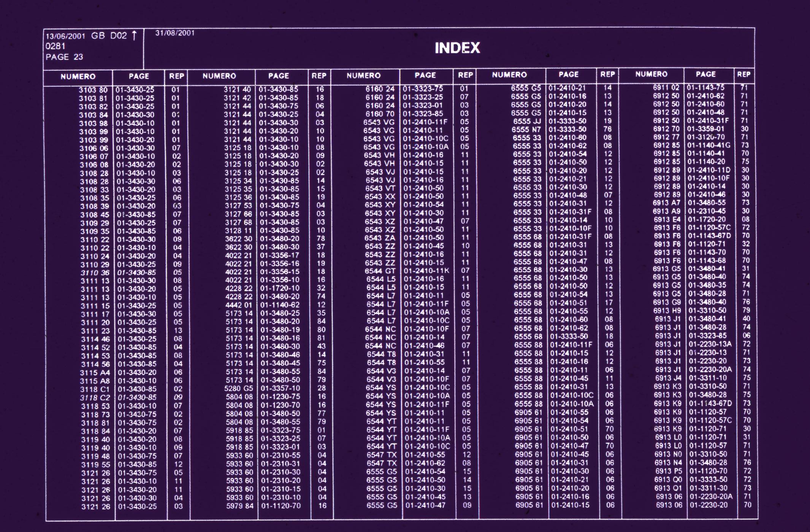Click page reference 01-2410-11K
Image resolution: width=810 pixels, height=532 pixels.
coord(426,271)
